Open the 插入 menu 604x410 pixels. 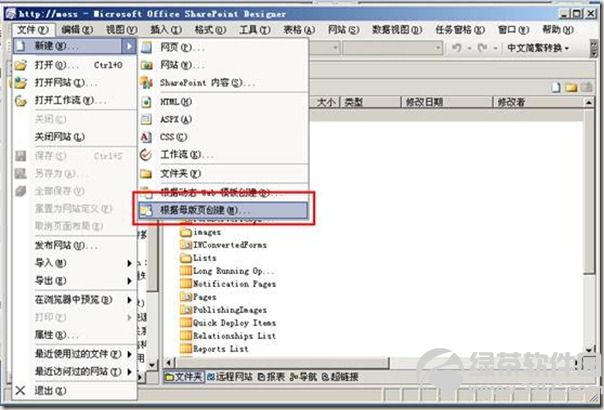click(x=166, y=30)
